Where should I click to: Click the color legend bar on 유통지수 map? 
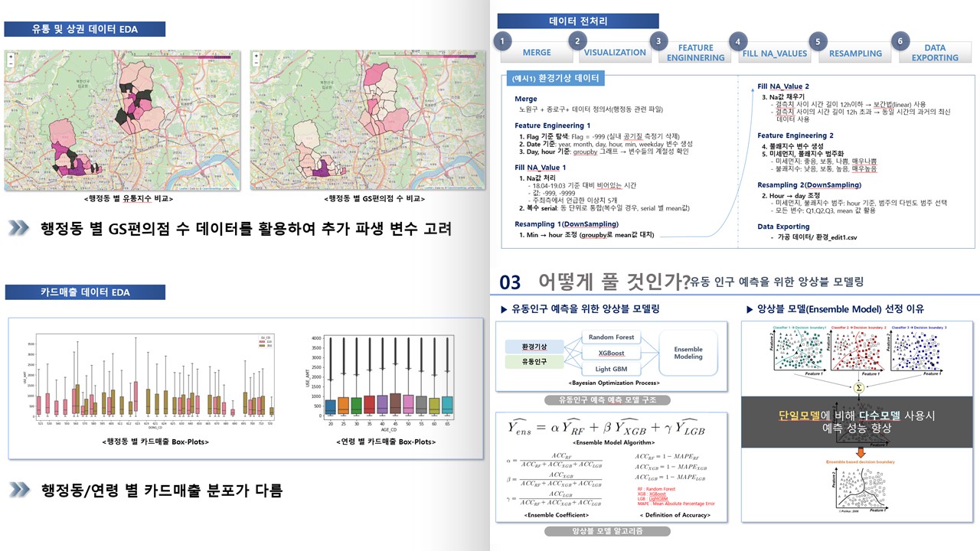pos(184,57)
